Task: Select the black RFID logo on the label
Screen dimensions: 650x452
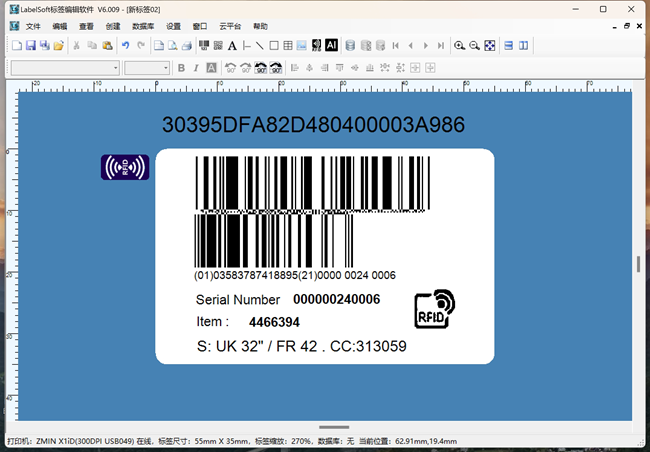Action: point(435,309)
